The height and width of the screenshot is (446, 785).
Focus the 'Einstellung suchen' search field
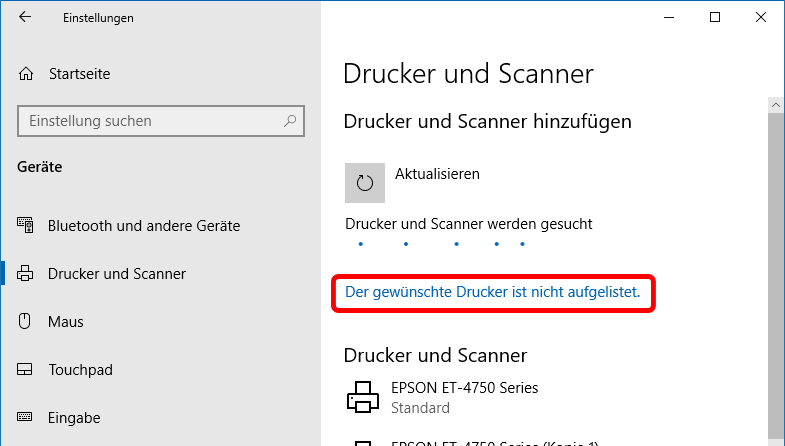150,121
